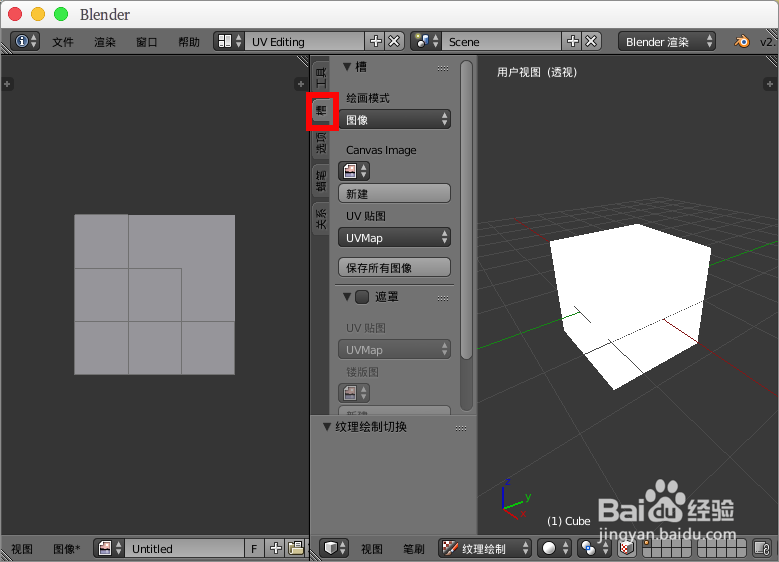Switch to the 工具 tab

[321, 78]
